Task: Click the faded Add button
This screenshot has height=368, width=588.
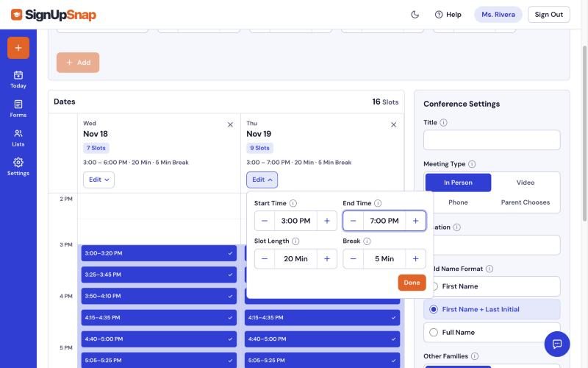Action: pos(78,63)
